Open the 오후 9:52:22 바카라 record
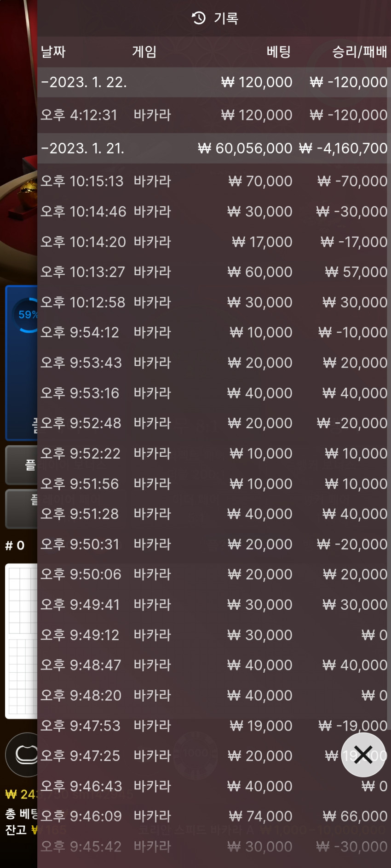 [x=214, y=454]
